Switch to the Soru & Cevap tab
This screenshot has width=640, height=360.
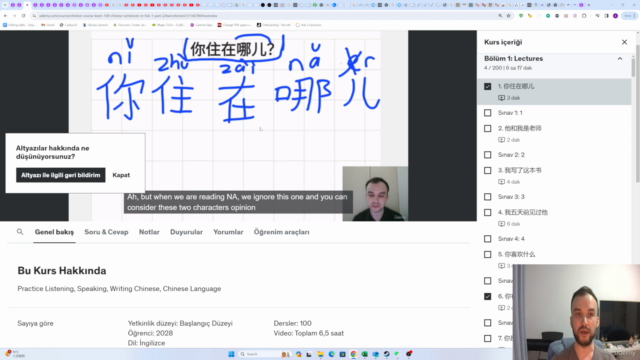[106, 232]
